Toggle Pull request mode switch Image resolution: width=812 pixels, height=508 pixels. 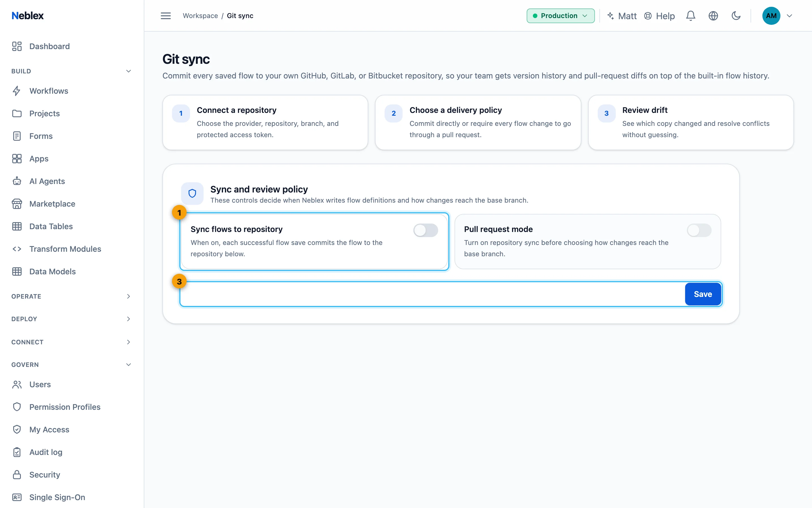[699, 231]
